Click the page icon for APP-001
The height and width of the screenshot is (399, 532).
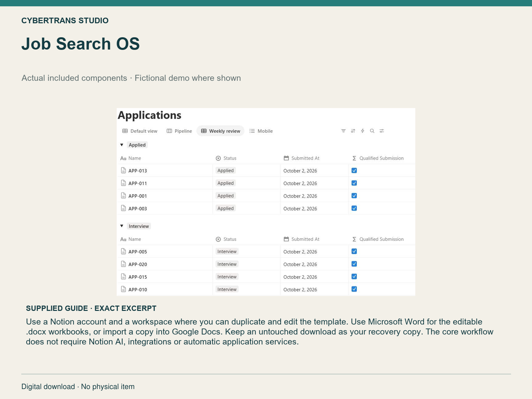point(123,196)
